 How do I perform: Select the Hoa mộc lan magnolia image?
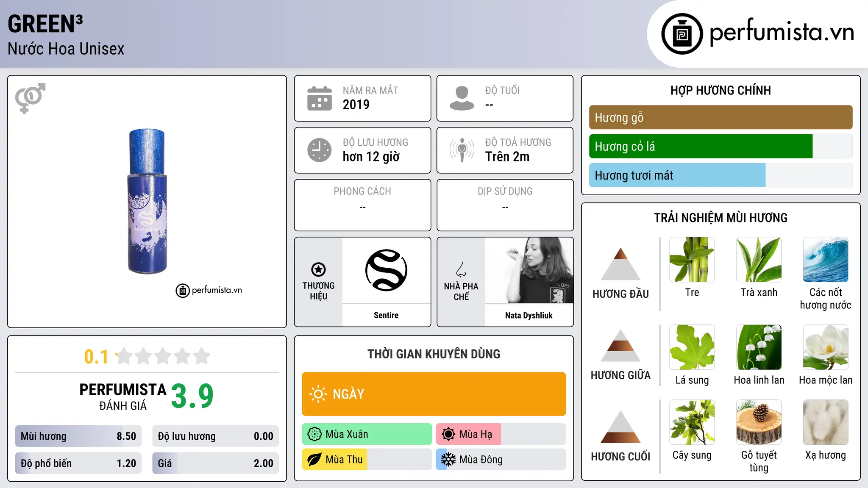(826, 347)
